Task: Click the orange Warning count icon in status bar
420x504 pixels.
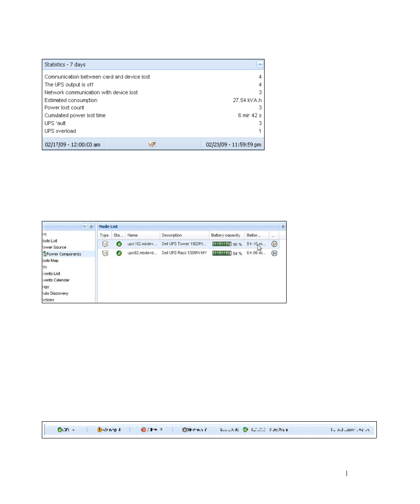Action: [99, 430]
